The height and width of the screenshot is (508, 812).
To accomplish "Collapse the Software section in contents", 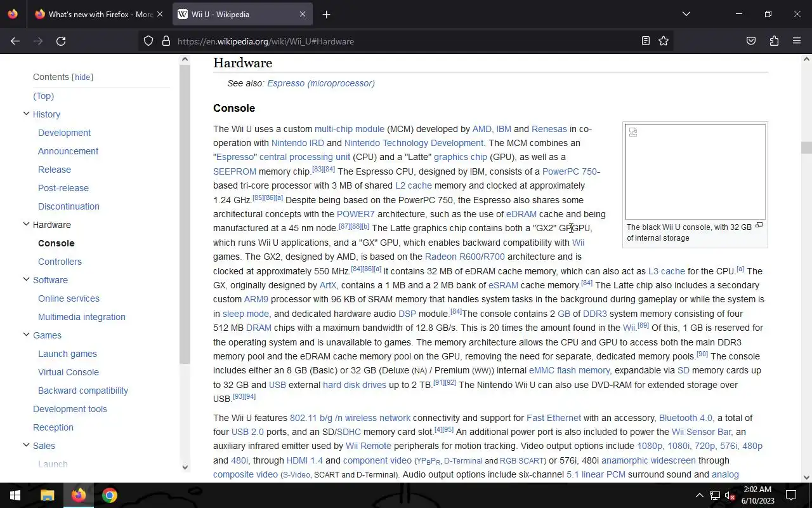I will pos(26,279).
